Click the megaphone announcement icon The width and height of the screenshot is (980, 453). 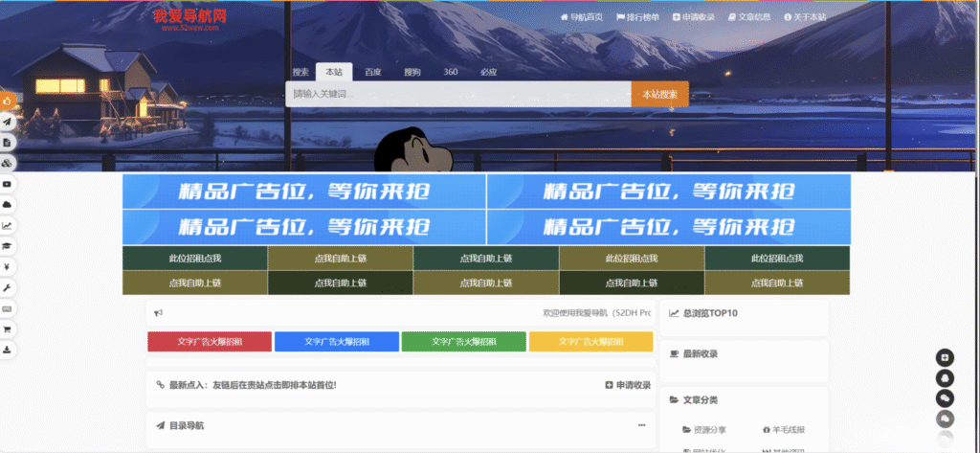[x=159, y=313]
